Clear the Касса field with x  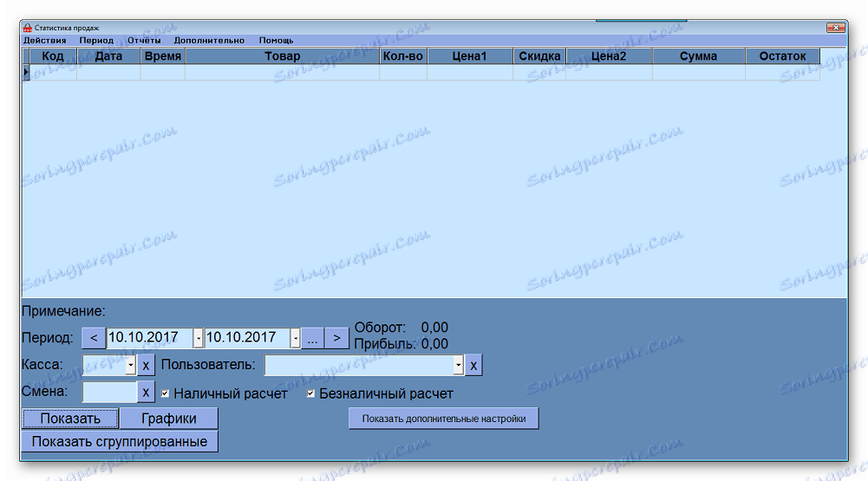pyautogui.click(x=146, y=366)
